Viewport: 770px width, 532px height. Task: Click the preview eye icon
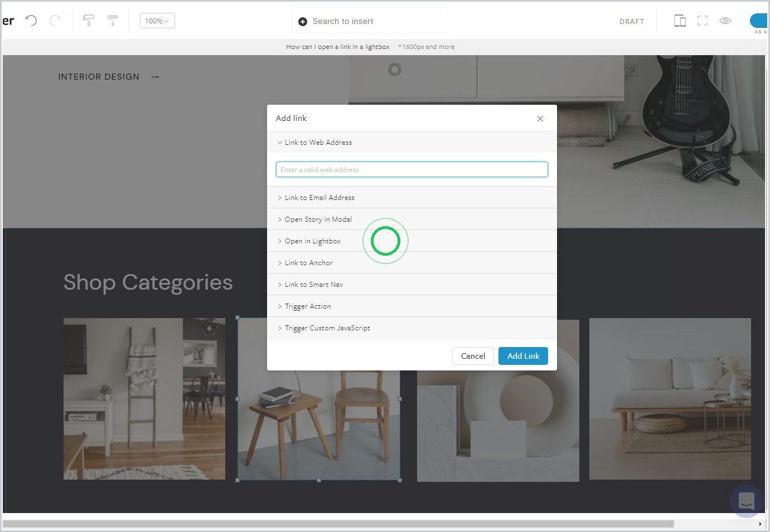tap(725, 21)
